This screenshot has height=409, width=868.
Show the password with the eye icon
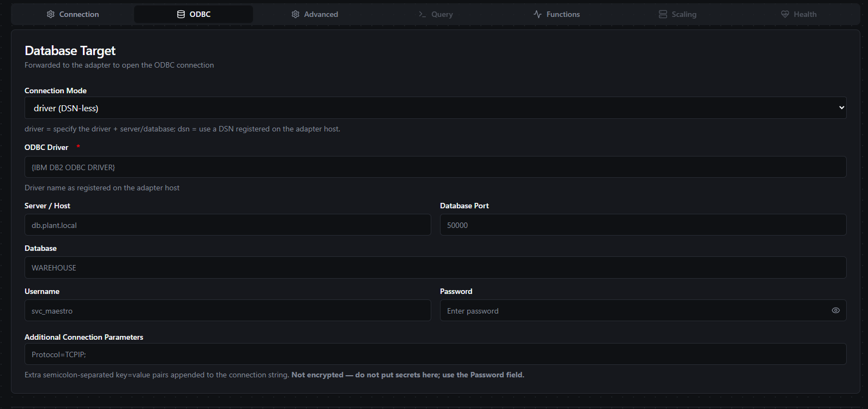[836, 310]
